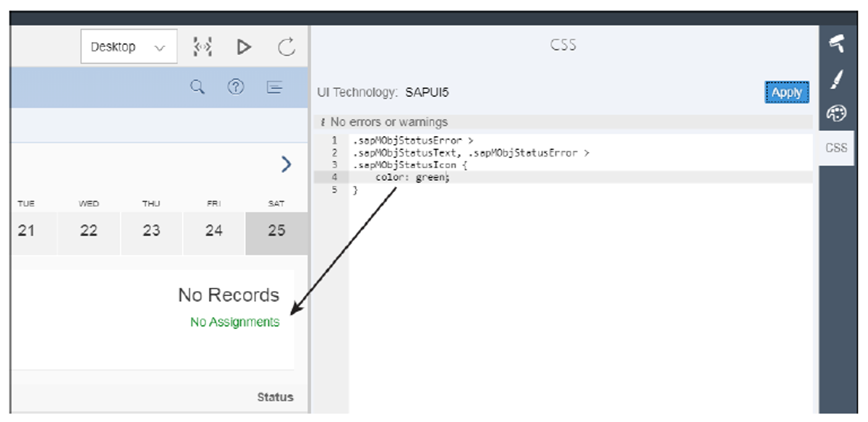Screen dimensions: 868x422
Task: Open Expert theming with the brush icon
Action: 837,80
